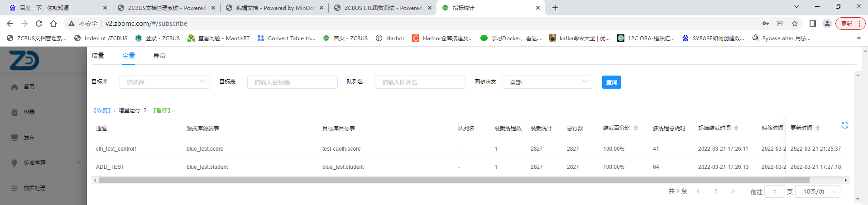Open the Convert Table to... bookmark
This screenshot has height=205, width=868.
pos(286,38)
